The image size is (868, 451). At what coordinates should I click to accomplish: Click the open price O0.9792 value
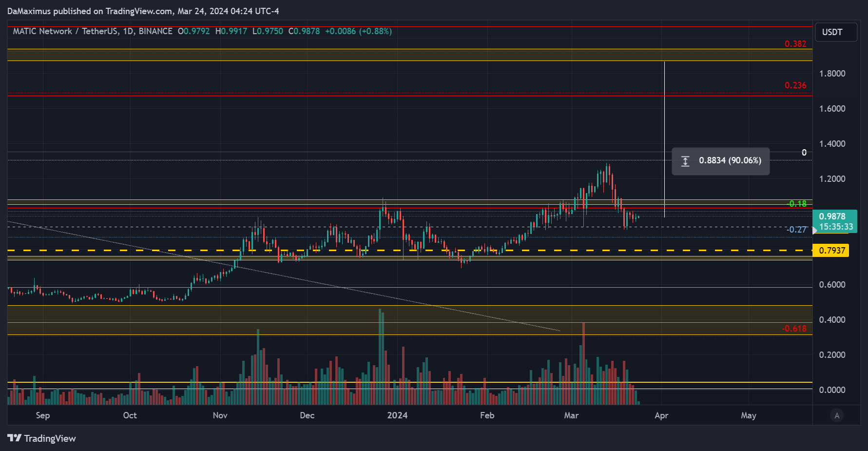point(193,31)
